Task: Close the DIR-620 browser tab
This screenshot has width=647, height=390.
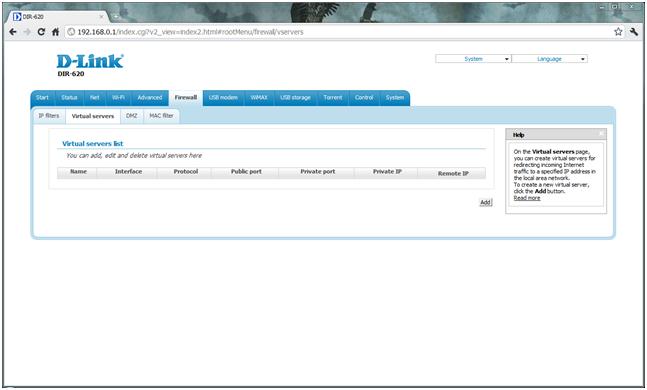Action: 102,17
